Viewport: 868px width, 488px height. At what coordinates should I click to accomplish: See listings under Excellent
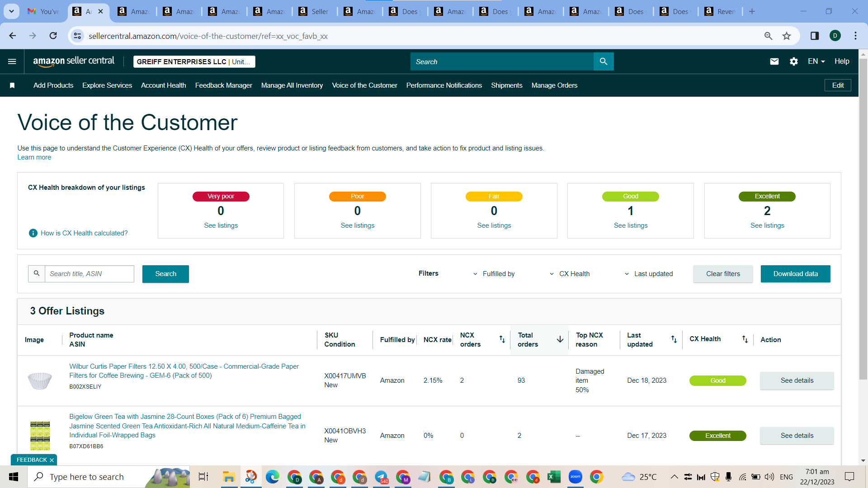[x=767, y=225]
